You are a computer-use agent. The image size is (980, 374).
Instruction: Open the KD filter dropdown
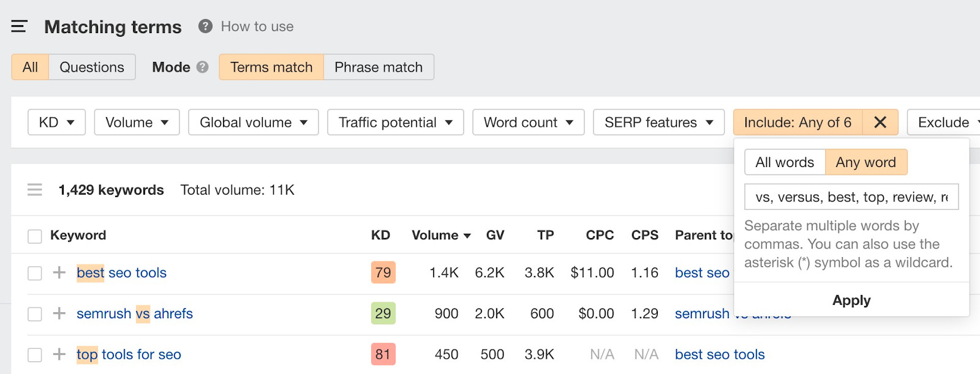(x=56, y=122)
